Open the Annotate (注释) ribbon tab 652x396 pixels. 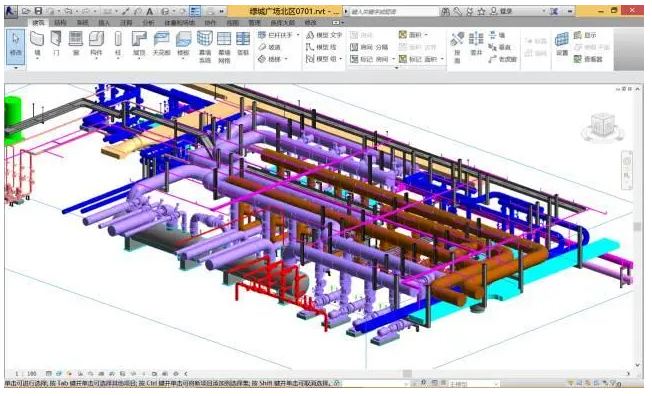click(126, 22)
